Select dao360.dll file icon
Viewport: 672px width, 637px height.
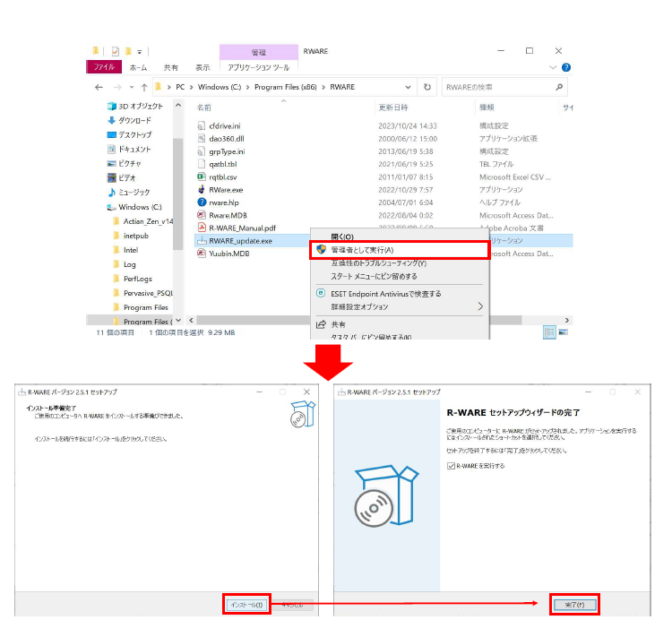(x=202, y=139)
